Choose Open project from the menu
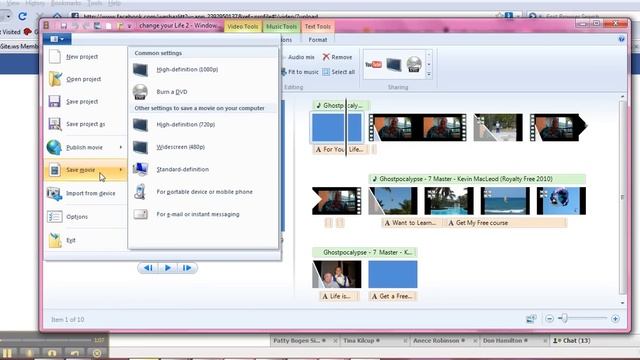640x360 pixels. point(85,79)
